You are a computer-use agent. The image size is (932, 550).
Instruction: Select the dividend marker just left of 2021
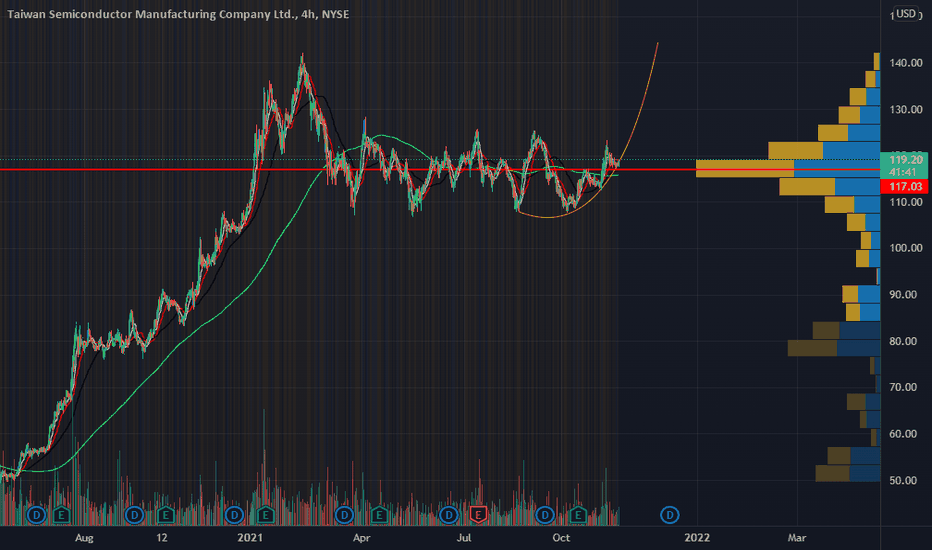coord(234,515)
